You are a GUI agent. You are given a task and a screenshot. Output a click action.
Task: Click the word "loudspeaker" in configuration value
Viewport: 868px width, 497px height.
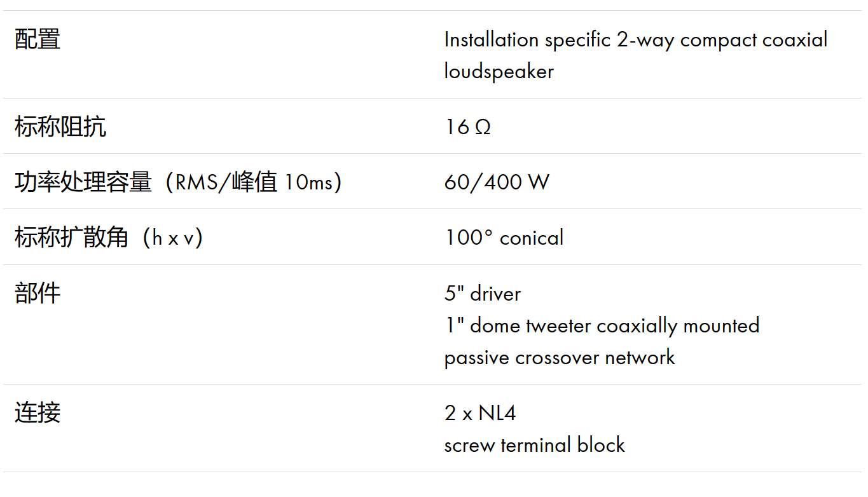[x=499, y=71]
